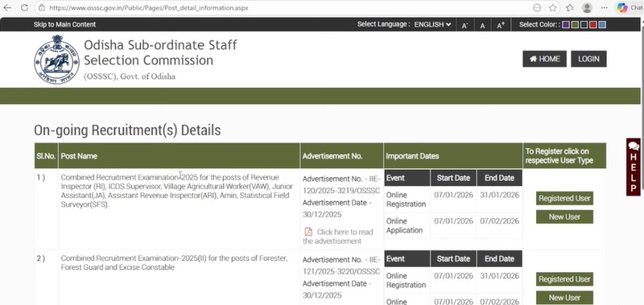Select the red color theme
This screenshot has height=305, width=644.
[592, 25]
